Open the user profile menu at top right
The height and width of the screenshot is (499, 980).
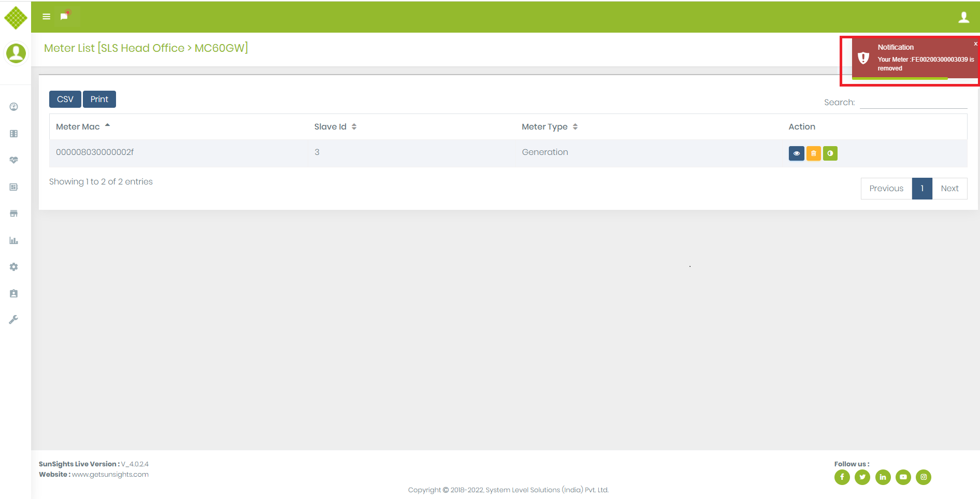(x=963, y=18)
